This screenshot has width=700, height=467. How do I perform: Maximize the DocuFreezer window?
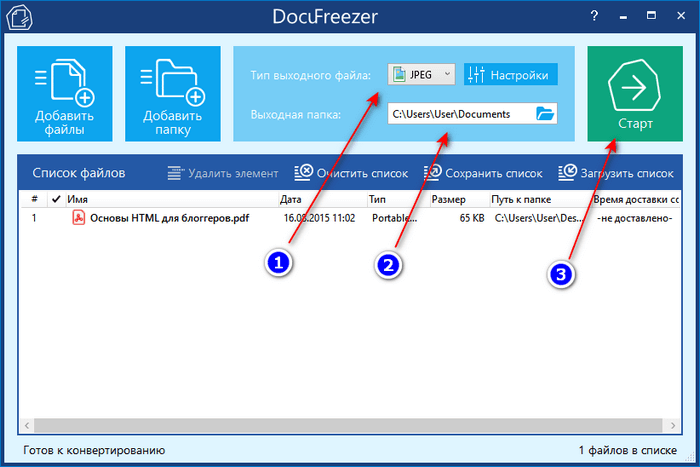tap(651, 16)
